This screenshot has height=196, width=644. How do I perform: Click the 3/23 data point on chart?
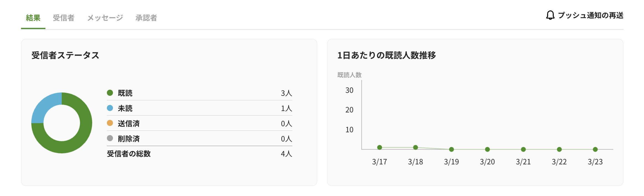[x=595, y=149]
